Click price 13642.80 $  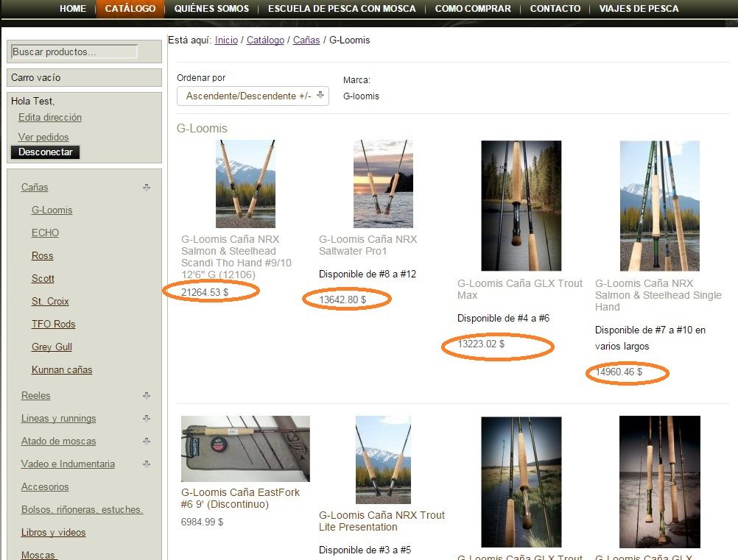click(x=342, y=300)
